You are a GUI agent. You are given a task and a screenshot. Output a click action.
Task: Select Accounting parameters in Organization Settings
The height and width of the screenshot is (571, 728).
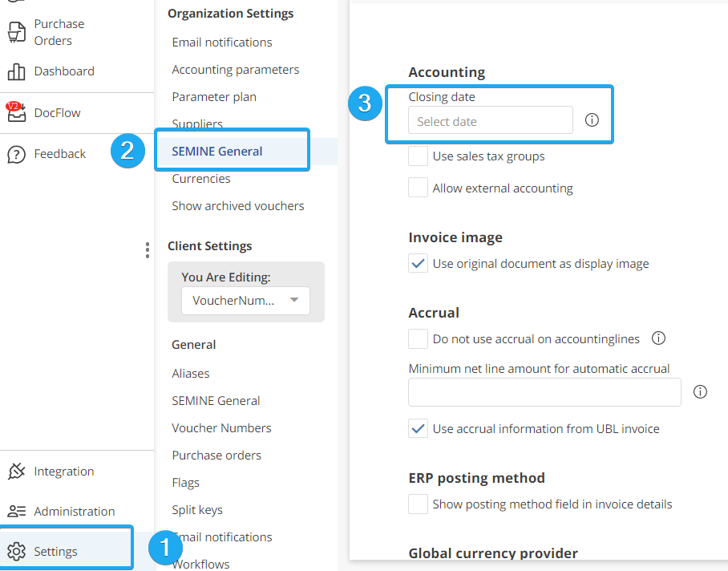(235, 70)
